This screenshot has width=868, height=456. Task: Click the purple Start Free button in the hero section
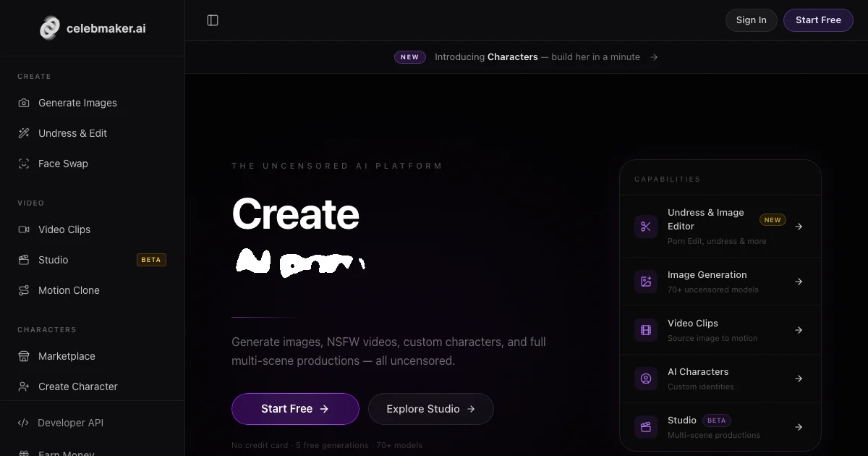pyautogui.click(x=295, y=409)
